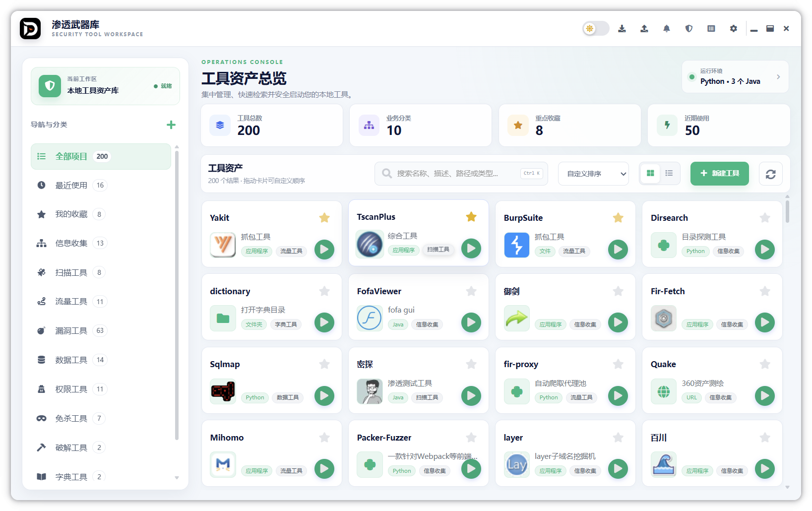Image resolution: width=812 pixels, height=511 pixels.
Task: Click the FofaViewer app icon
Action: pos(370,318)
